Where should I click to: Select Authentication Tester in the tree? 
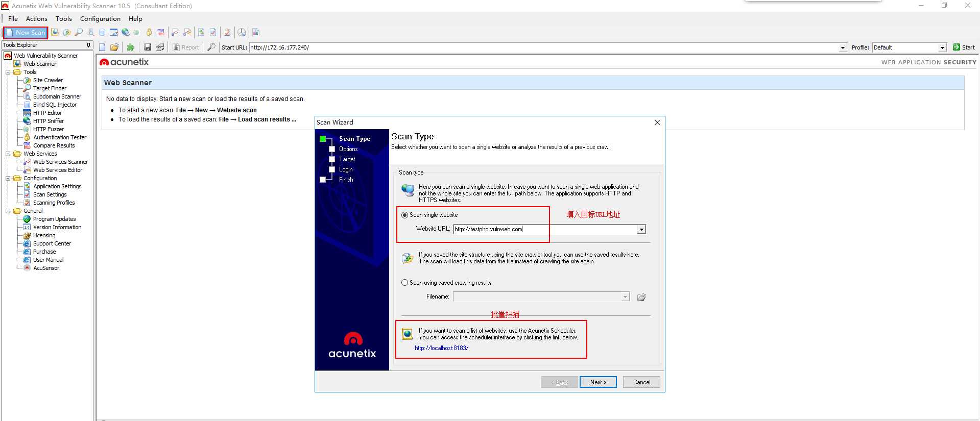tap(60, 137)
